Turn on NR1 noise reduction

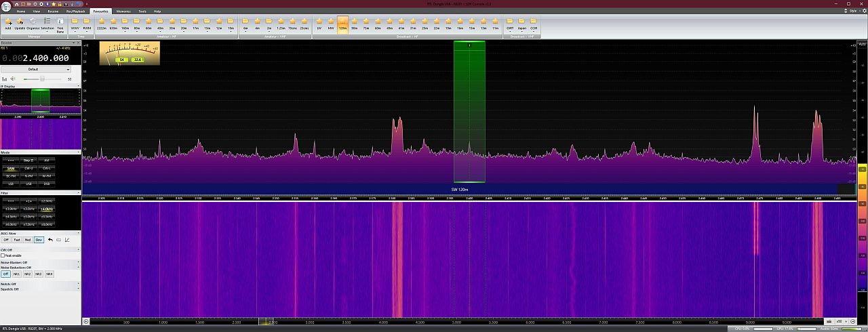tap(17, 274)
